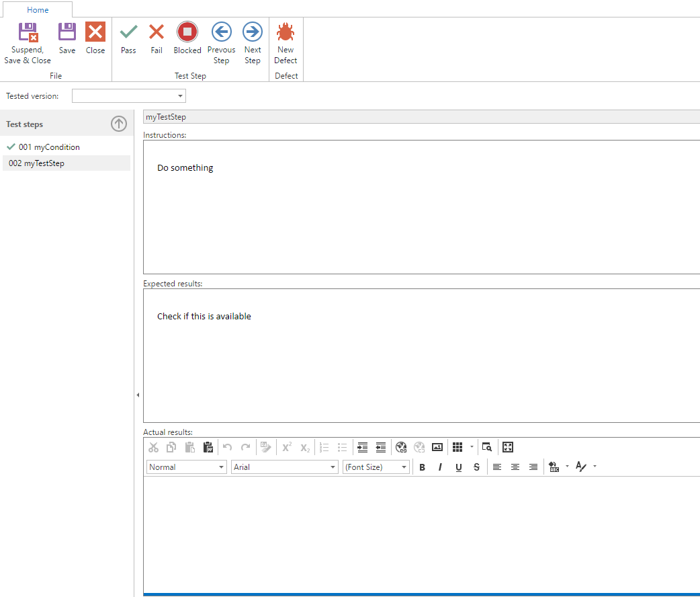The height and width of the screenshot is (597, 700).
Task: Set the step status to Blocked
Action: tap(187, 32)
